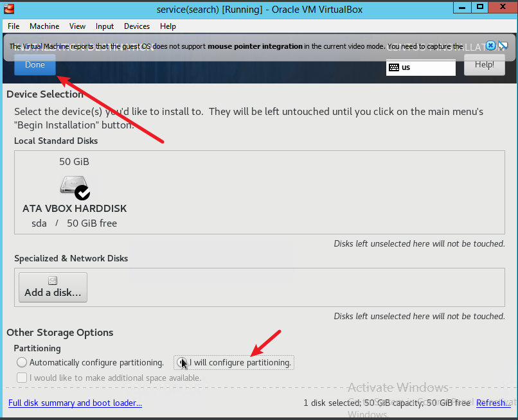Toggle the checkmark on the 50 GiB disk
The width and height of the screenshot is (518, 420).
(x=82, y=193)
